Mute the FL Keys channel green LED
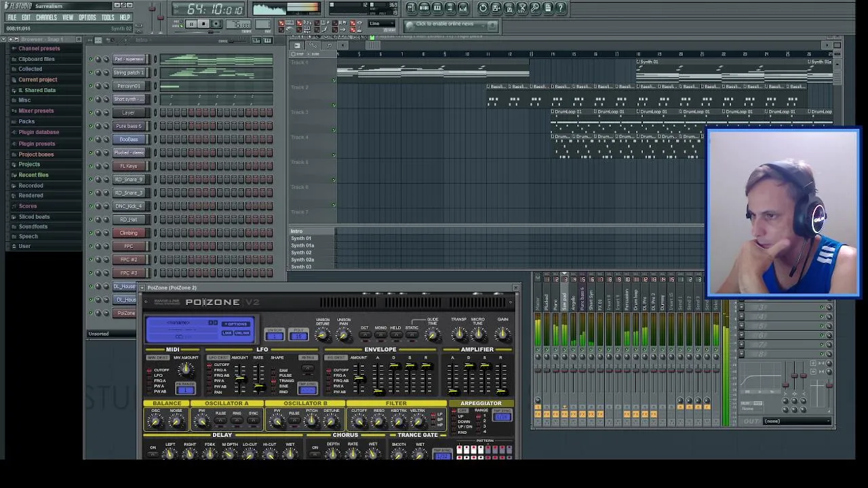The image size is (868, 488). [91, 166]
